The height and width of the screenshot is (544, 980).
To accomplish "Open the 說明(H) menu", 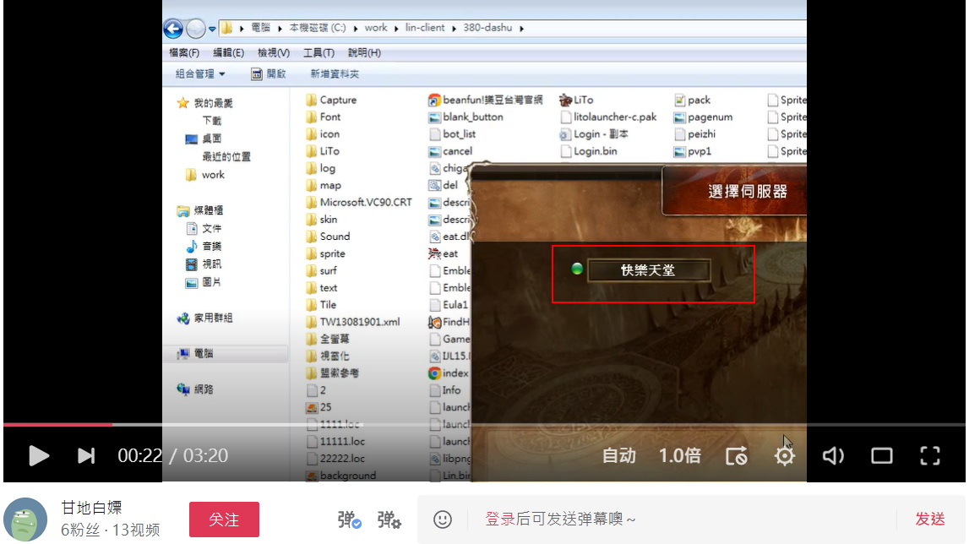I will 364,53.
